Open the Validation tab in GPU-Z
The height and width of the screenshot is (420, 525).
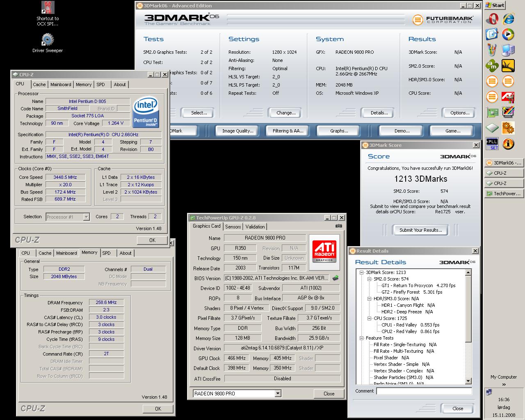point(255,227)
